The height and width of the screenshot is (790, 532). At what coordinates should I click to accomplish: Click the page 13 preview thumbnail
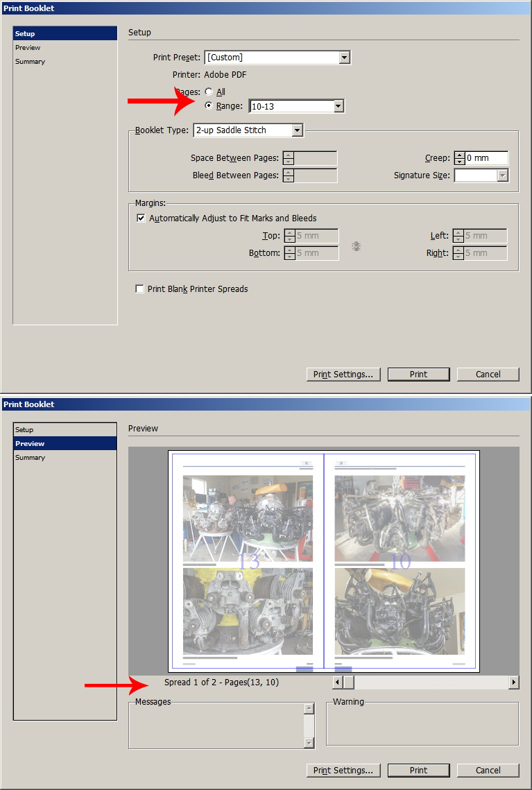(248, 561)
